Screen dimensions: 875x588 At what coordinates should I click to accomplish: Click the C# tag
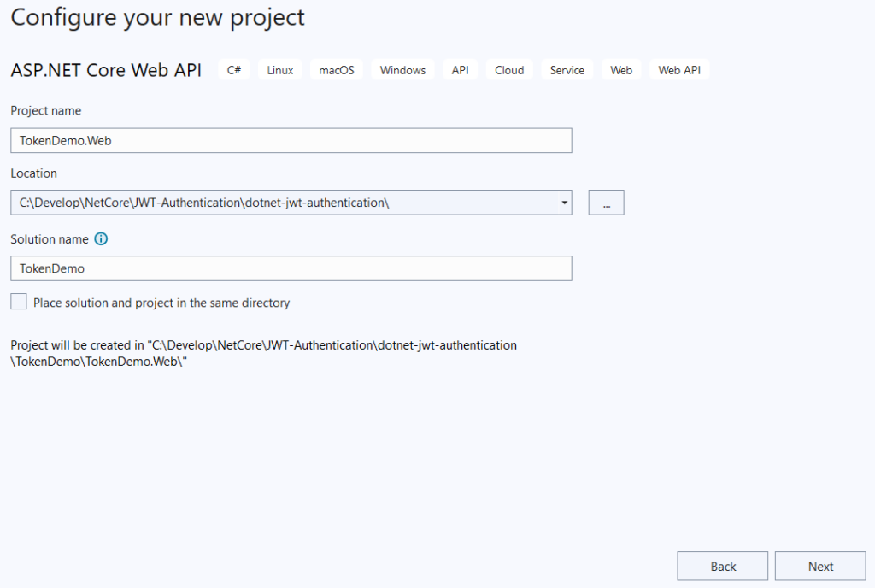point(234,70)
